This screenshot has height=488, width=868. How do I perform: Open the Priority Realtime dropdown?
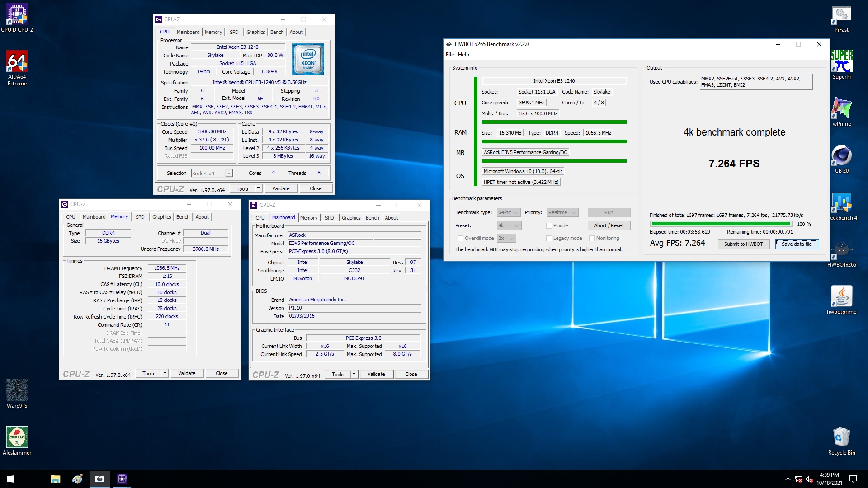[562, 212]
